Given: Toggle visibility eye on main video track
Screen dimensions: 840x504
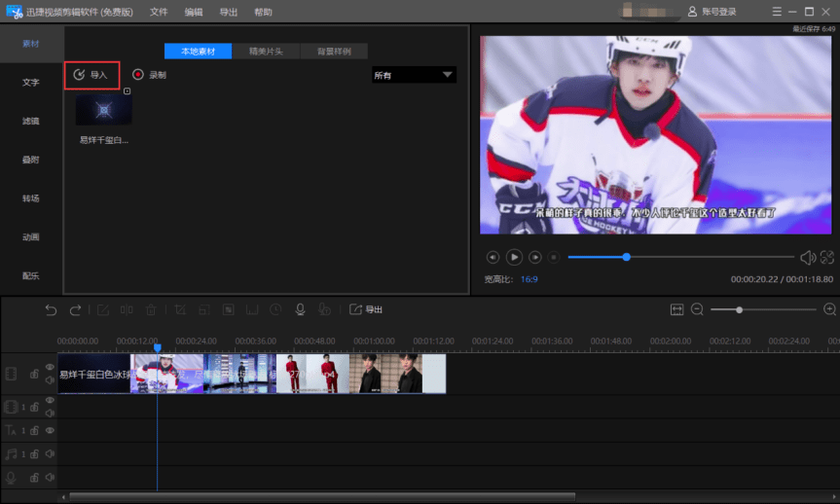Looking at the screenshot, I should tap(50, 367).
